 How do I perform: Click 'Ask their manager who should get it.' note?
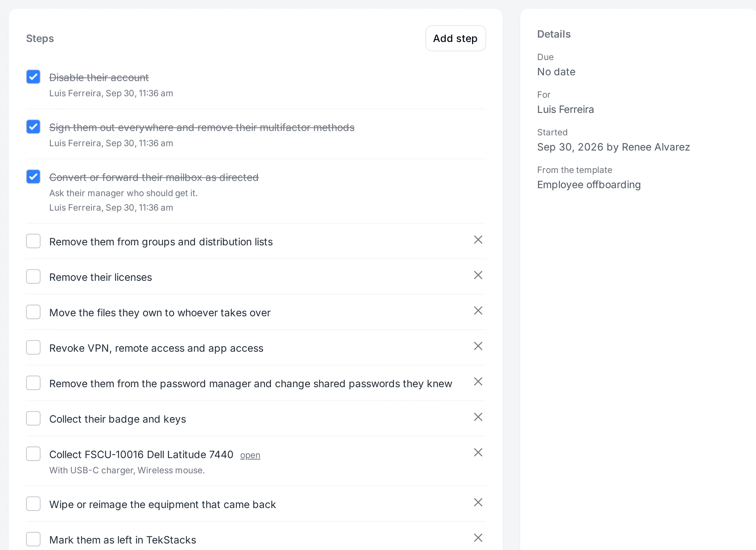tap(123, 193)
